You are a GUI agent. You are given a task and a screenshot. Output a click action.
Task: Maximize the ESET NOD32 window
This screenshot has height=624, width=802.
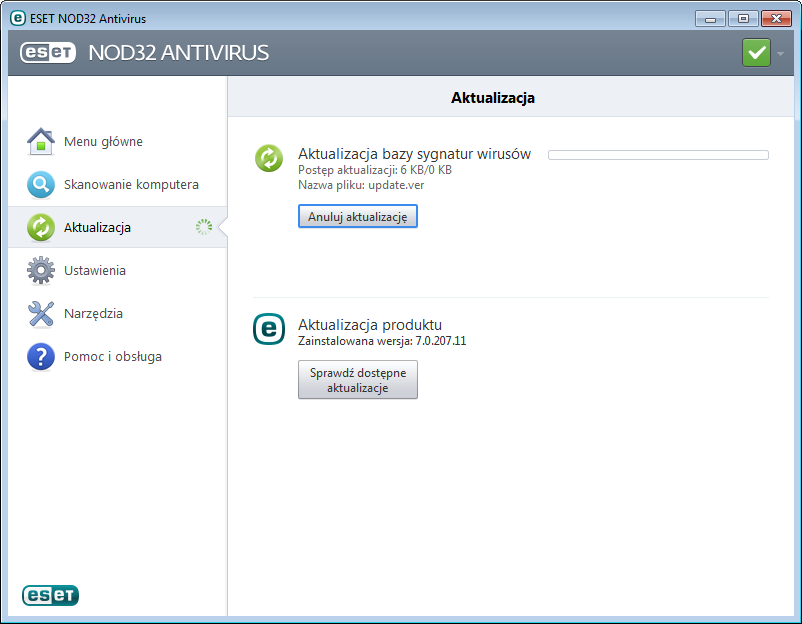pyautogui.click(x=743, y=19)
